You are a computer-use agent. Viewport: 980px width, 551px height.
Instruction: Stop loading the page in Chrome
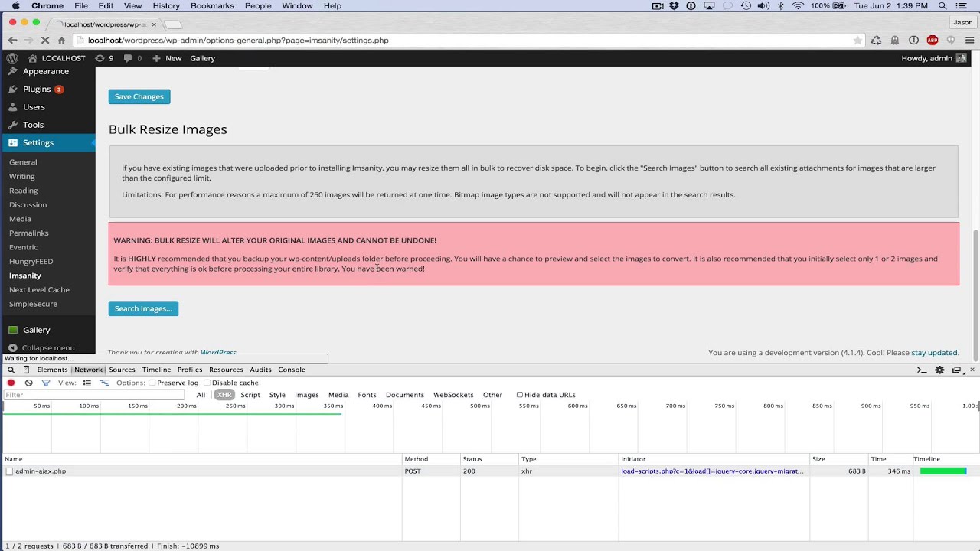(x=46, y=41)
